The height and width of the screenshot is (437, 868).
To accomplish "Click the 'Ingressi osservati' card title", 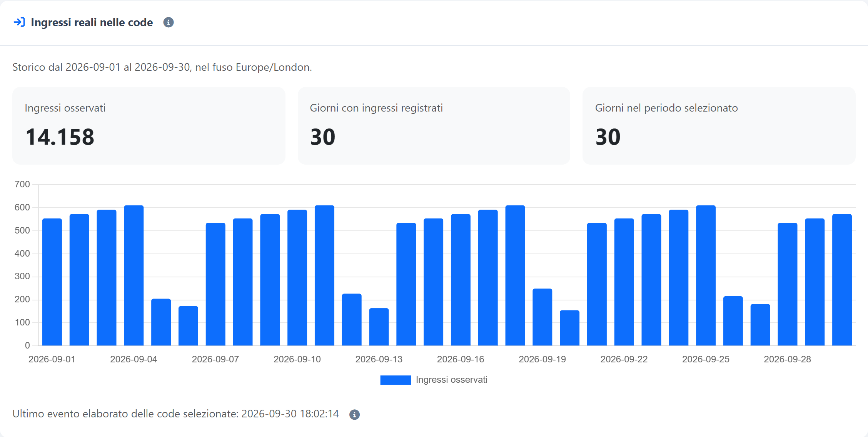I will (65, 108).
